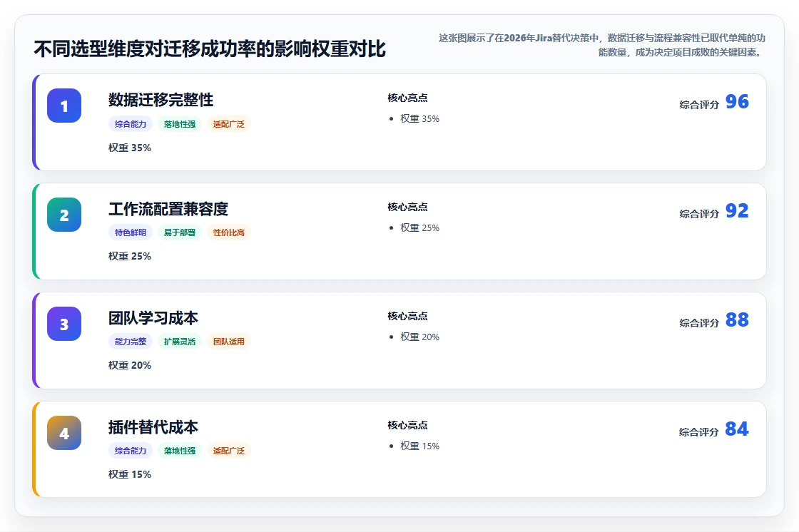Screen dimensions: 799x532
Task: Click the 扩展灵活 tag
Action: click(179, 342)
